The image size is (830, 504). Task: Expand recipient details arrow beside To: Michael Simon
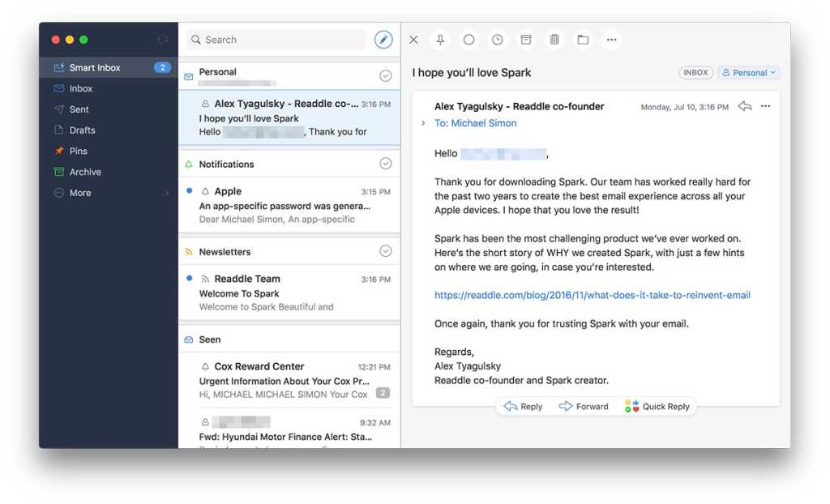[x=423, y=123]
